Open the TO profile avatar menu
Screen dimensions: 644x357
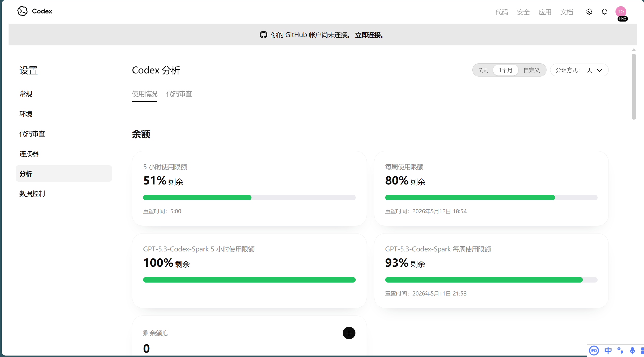[x=621, y=11]
